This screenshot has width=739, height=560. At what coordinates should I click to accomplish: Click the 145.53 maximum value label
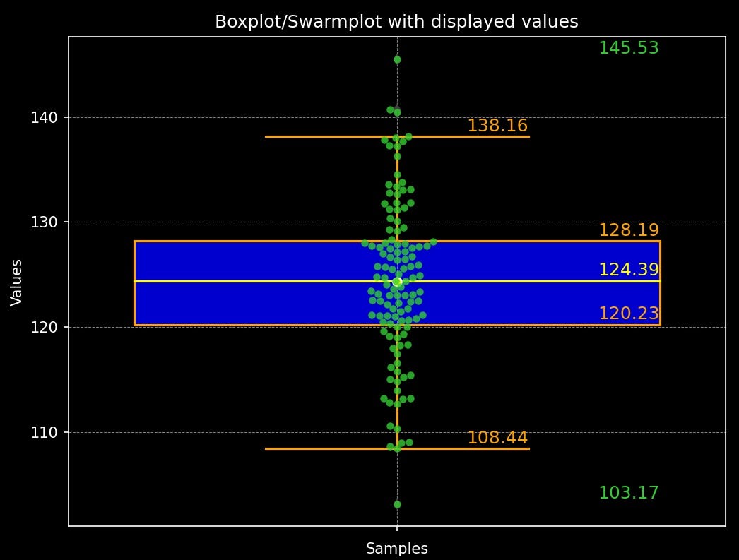[x=627, y=48]
